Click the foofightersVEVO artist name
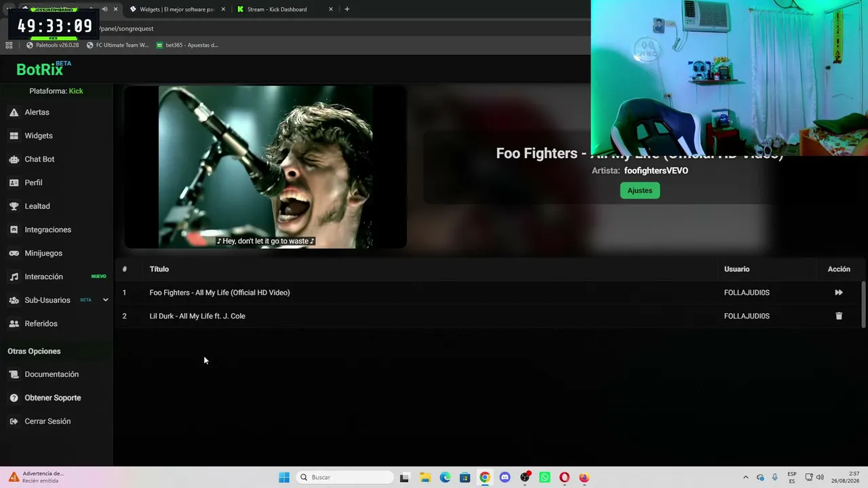 pyautogui.click(x=656, y=171)
